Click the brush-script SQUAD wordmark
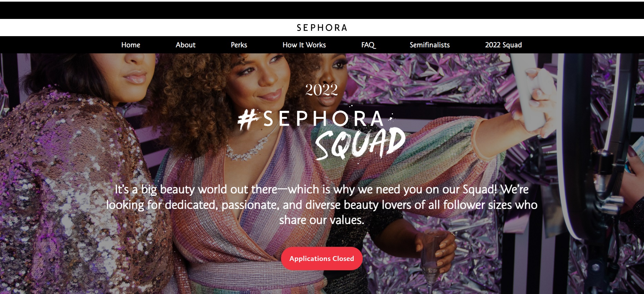644x294 pixels. [360, 144]
